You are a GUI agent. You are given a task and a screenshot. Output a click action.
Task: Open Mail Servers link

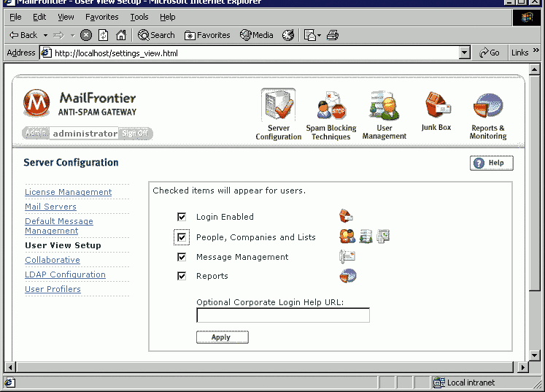50,207
